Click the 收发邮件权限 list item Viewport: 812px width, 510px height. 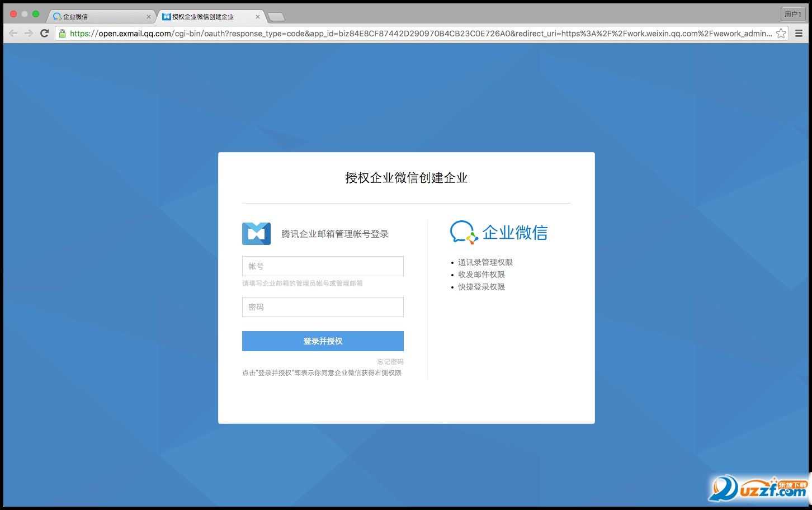481,275
